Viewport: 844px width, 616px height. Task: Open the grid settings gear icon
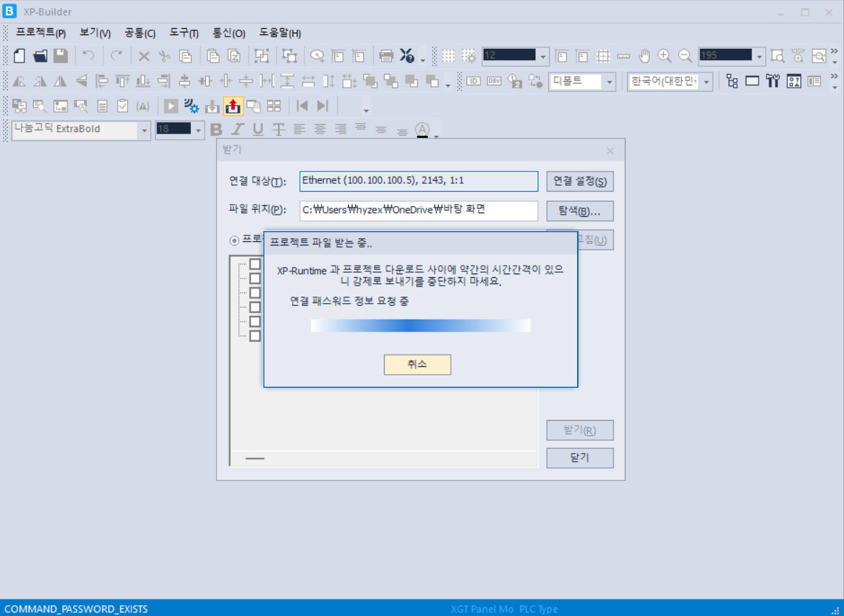click(469, 56)
